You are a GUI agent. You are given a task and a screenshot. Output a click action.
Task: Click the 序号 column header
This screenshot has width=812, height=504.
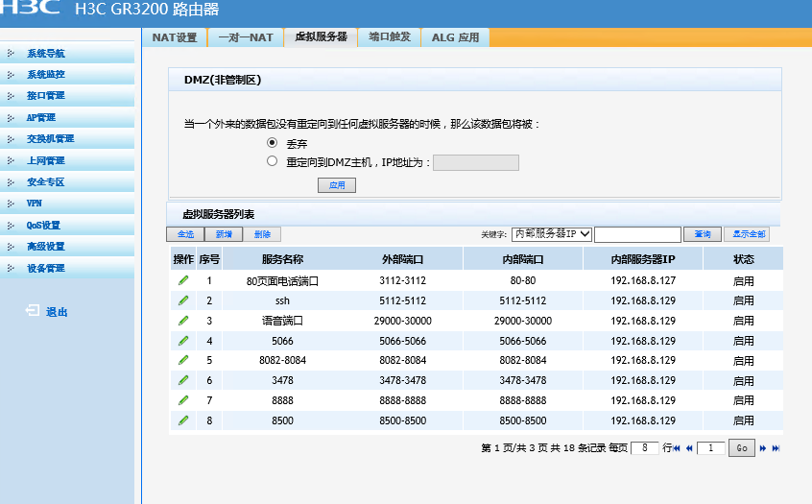[209, 259]
